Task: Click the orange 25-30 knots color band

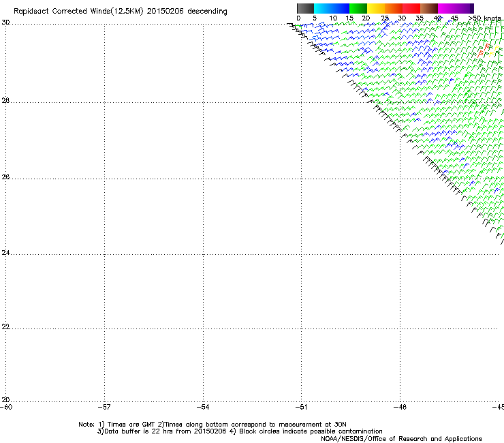Action: pyautogui.click(x=394, y=8)
